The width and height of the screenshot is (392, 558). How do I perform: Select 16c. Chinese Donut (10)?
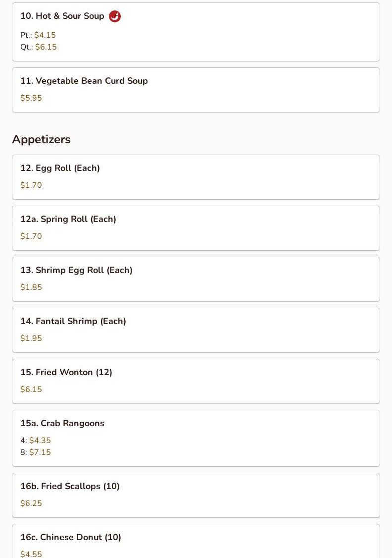pos(196,541)
